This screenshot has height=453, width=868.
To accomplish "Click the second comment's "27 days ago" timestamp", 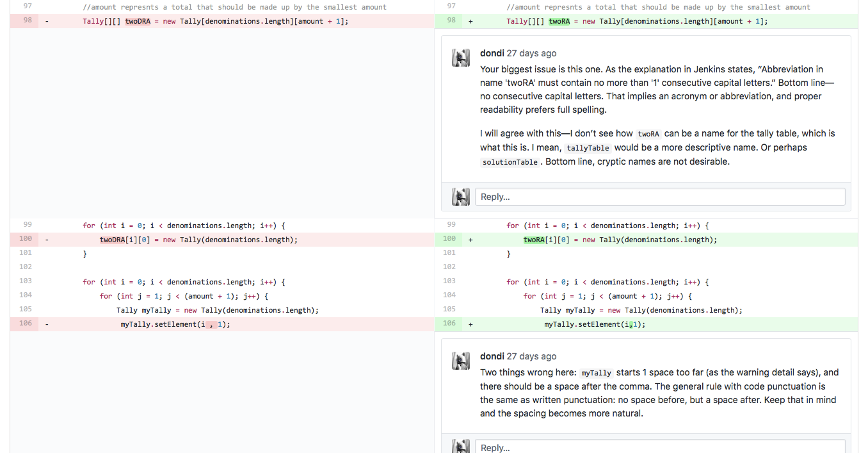I will pos(531,356).
